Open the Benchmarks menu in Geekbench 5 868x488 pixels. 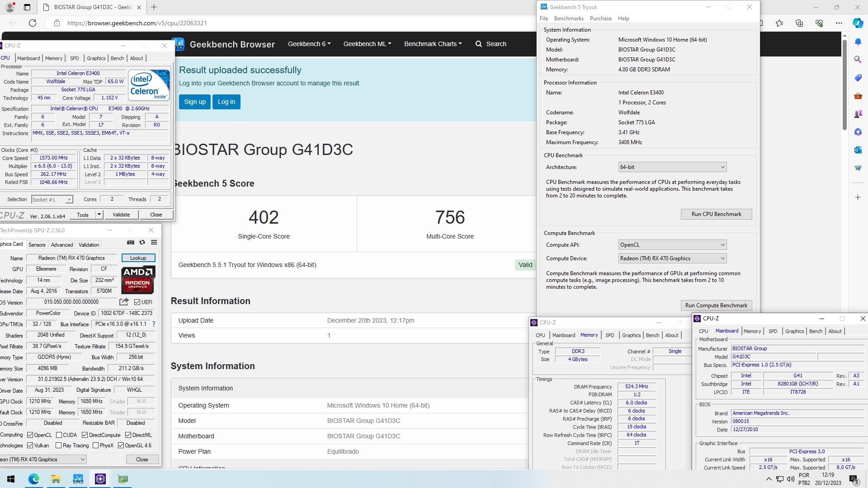tap(569, 19)
